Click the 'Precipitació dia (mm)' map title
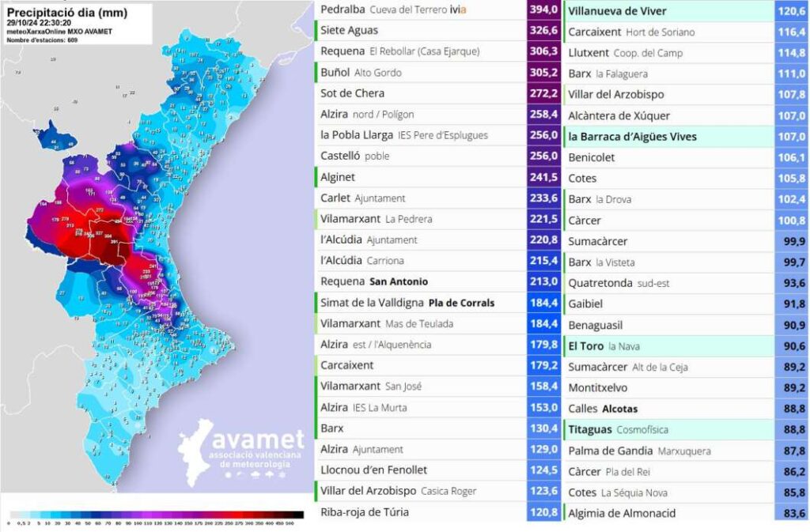 tap(66, 13)
